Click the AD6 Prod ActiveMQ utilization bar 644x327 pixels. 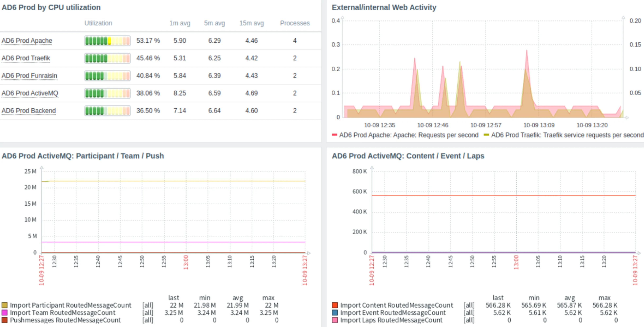point(107,93)
